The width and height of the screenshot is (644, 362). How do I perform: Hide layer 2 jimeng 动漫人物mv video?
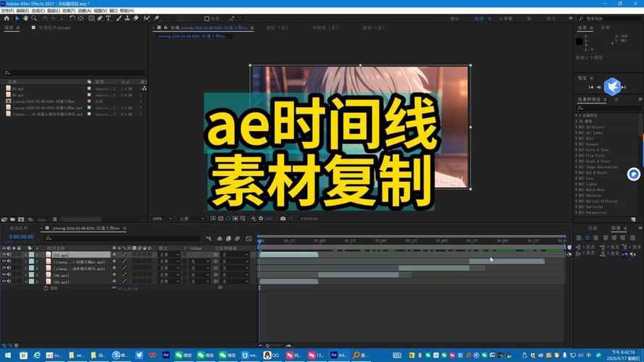(4, 261)
